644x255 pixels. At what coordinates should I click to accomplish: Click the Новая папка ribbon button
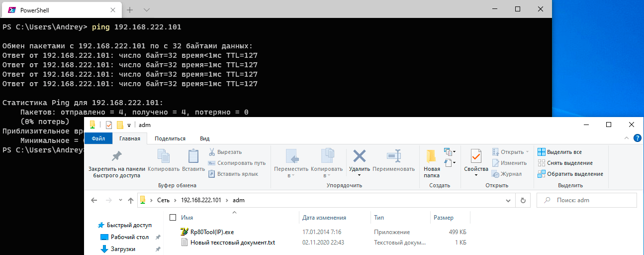tap(432, 164)
